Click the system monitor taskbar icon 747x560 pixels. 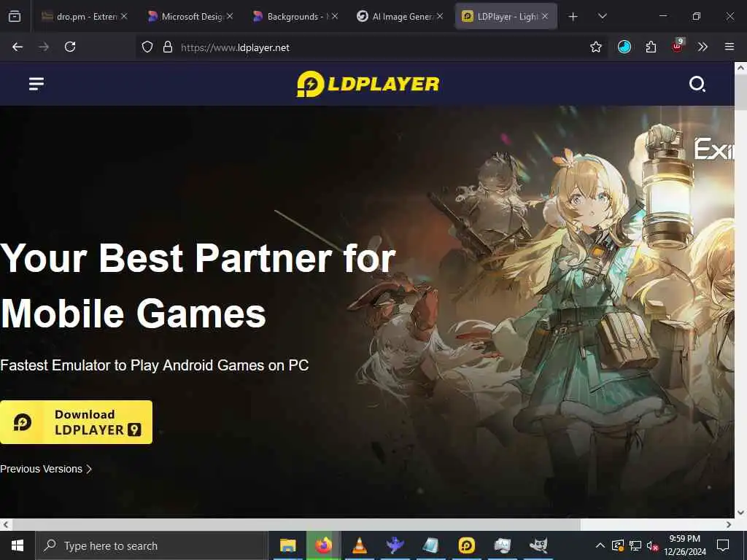pos(502,545)
